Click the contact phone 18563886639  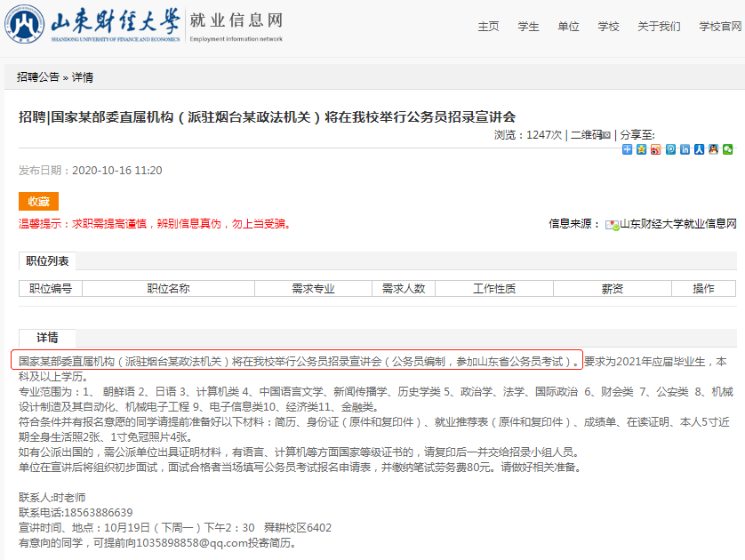pos(99,513)
